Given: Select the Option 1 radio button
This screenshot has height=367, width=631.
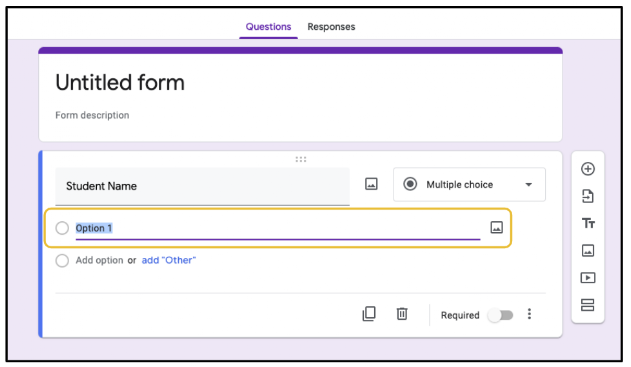Looking at the screenshot, I should [62, 228].
